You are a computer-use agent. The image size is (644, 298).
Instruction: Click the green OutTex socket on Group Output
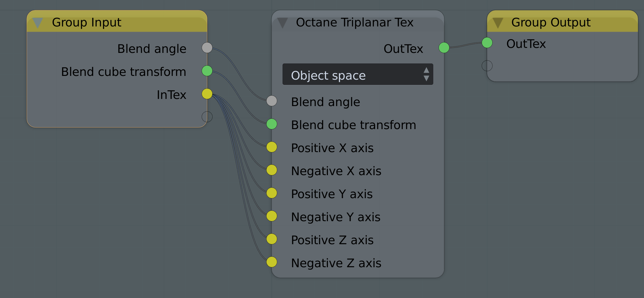pos(487,43)
